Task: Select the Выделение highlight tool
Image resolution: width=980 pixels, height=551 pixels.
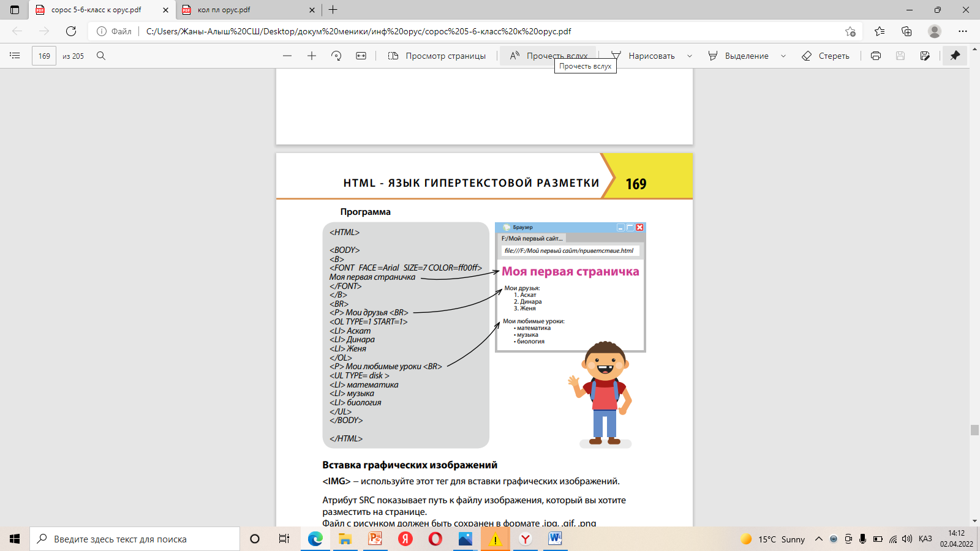Action: pos(738,56)
